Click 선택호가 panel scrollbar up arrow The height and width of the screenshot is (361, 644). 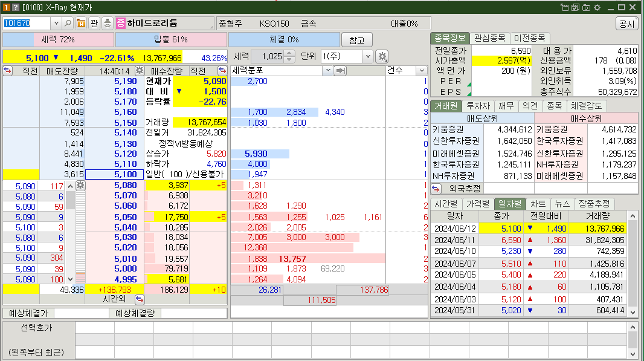coord(633,327)
